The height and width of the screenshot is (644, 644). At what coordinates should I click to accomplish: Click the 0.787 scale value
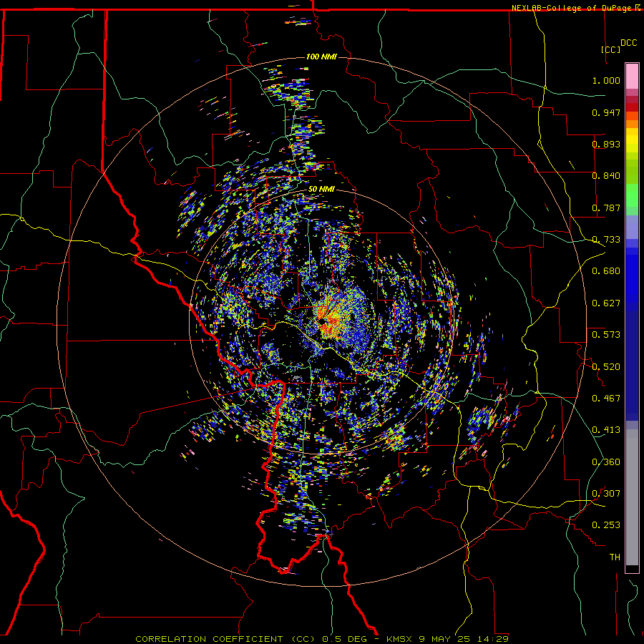[606, 208]
